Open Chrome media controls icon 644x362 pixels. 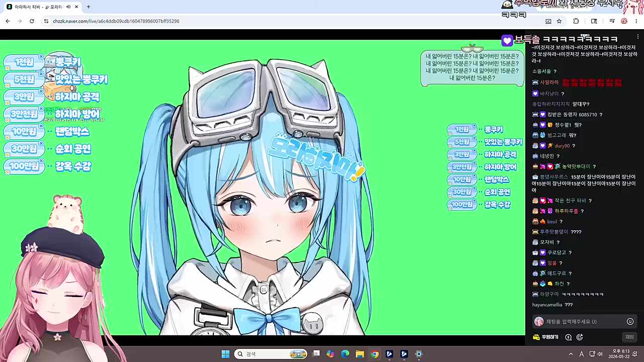coord(612,21)
